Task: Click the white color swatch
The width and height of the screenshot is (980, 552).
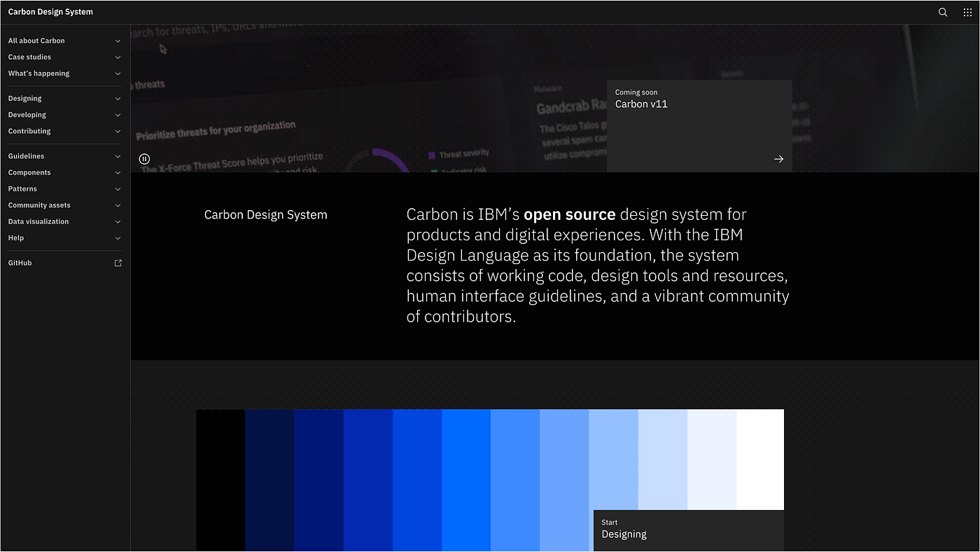Action: point(760,460)
